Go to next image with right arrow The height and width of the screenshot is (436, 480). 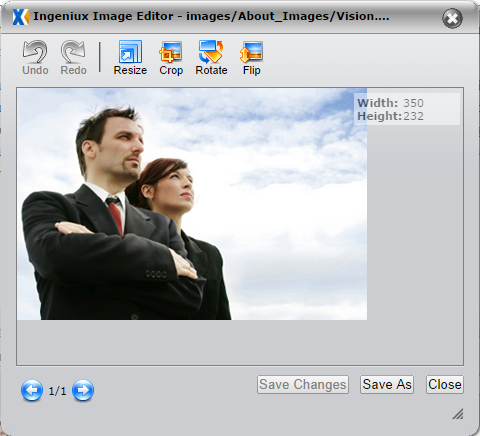(83, 390)
